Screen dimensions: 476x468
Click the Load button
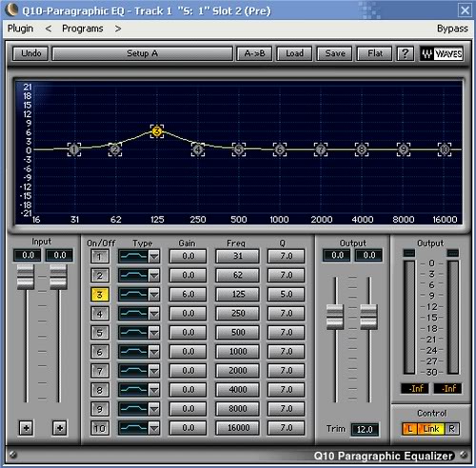pyautogui.click(x=294, y=53)
